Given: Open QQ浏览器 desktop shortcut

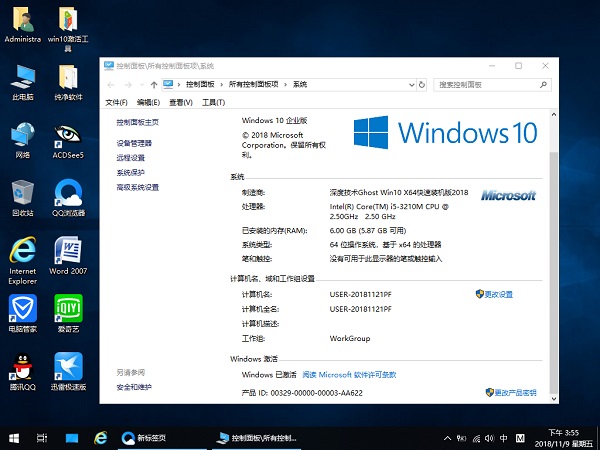Looking at the screenshot, I should pyautogui.click(x=69, y=195).
